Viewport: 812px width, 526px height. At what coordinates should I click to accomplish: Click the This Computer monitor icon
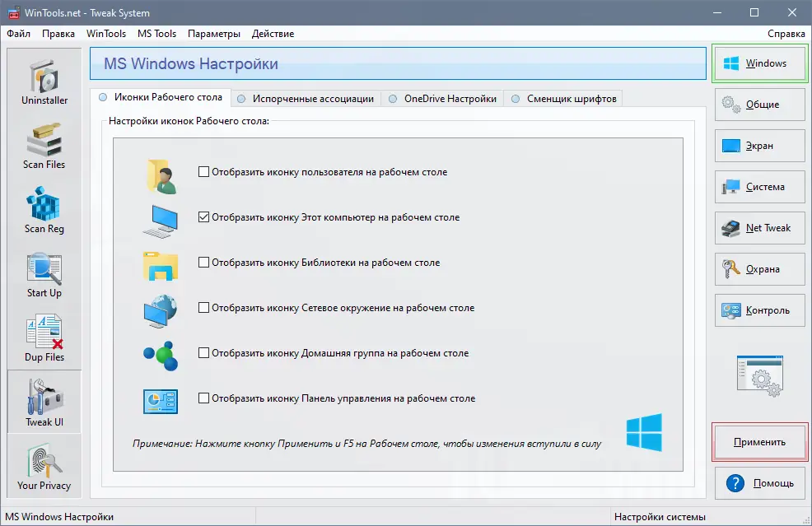tap(161, 221)
